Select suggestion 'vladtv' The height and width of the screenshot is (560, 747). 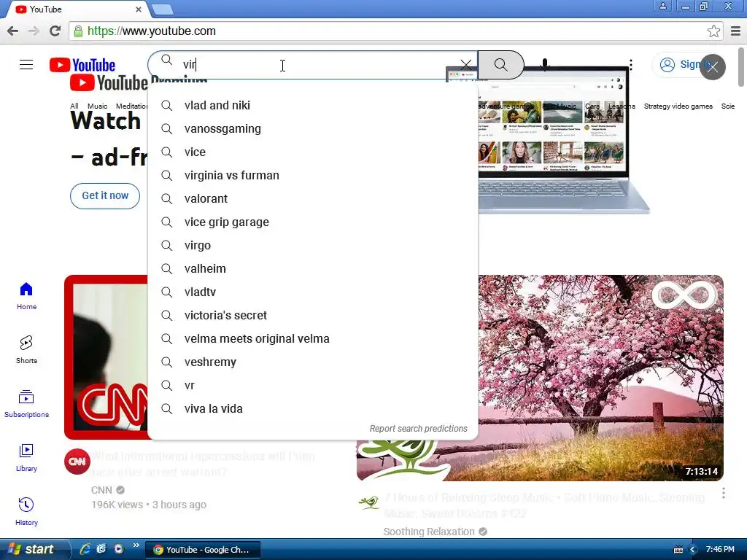[312, 292]
